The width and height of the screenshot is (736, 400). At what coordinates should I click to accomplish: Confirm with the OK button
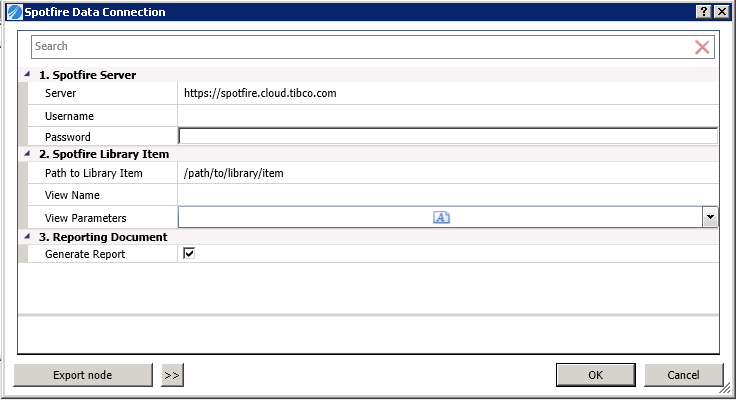click(x=596, y=375)
